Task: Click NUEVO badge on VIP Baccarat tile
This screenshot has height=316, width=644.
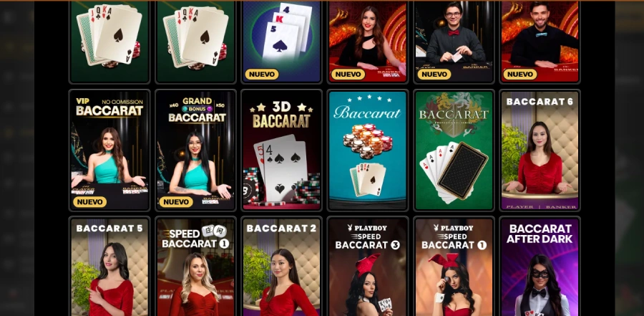Action: click(x=89, y=202)
